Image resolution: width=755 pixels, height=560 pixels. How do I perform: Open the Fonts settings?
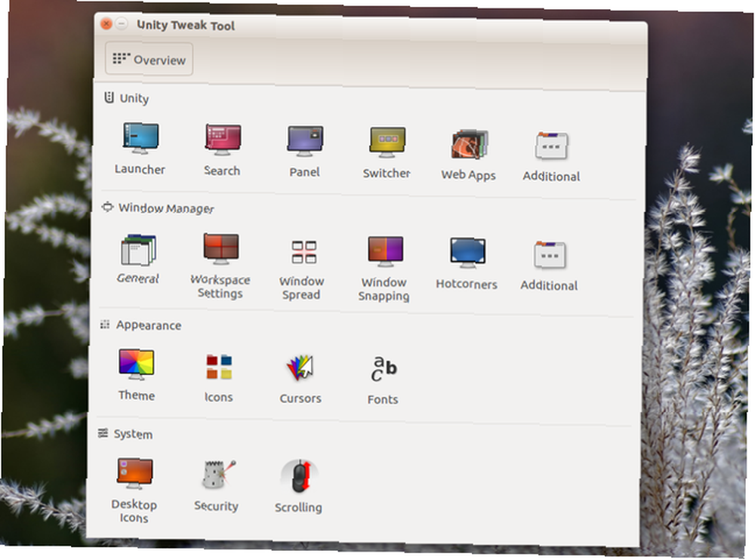coord(384,380)
